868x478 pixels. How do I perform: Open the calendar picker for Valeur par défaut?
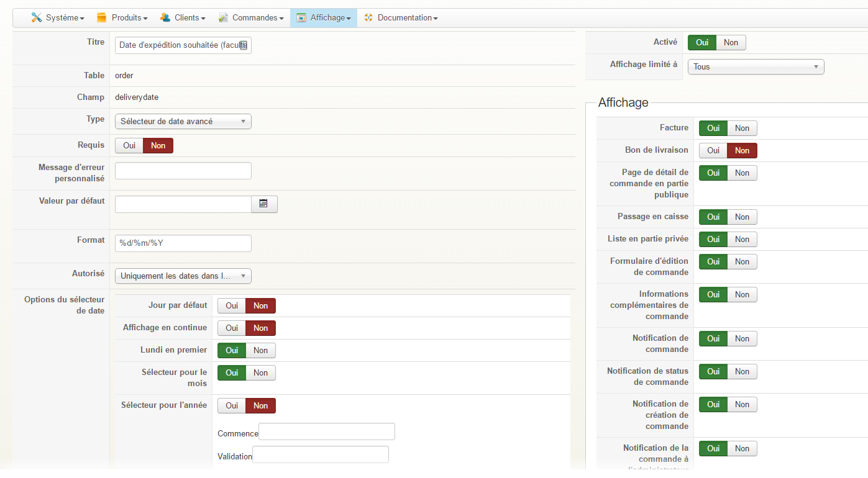click(x=264, y=204)
